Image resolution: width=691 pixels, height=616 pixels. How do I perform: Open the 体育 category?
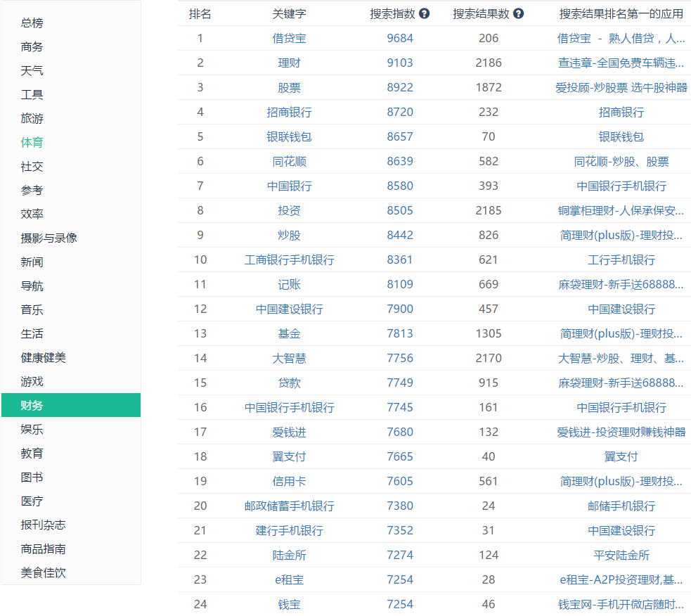(32, 143)
